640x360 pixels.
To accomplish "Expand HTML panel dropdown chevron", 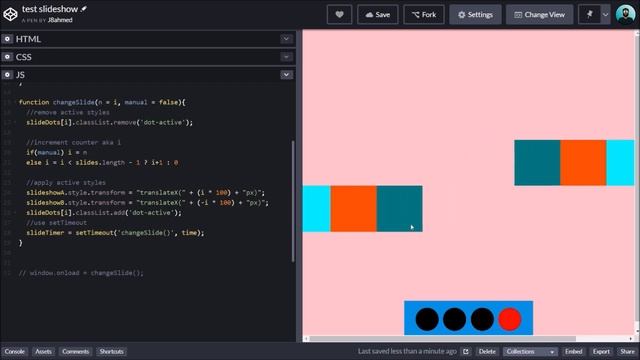I will [286, 39].
